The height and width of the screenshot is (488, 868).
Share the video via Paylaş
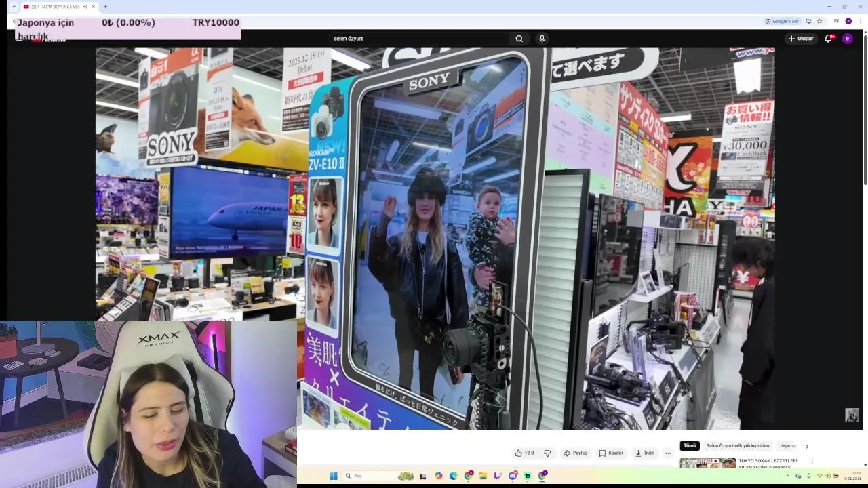click(x=575, y=453)
